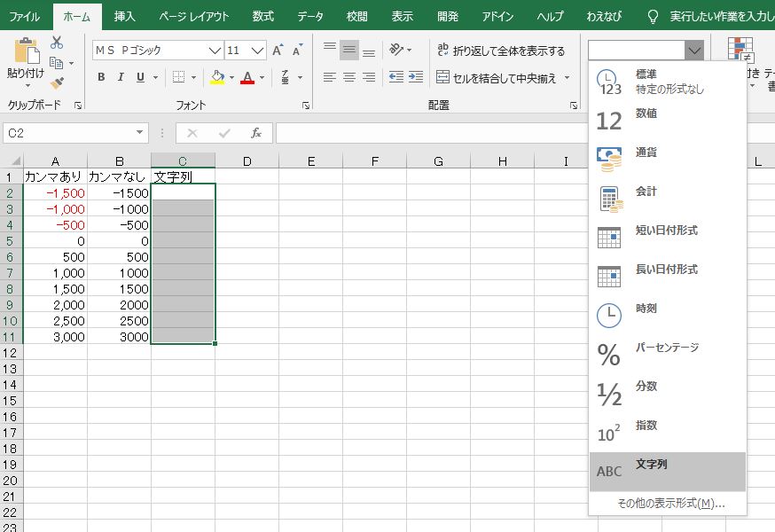Align text right
This screenshot has height=532, width=775.
[x=369, y=77]
